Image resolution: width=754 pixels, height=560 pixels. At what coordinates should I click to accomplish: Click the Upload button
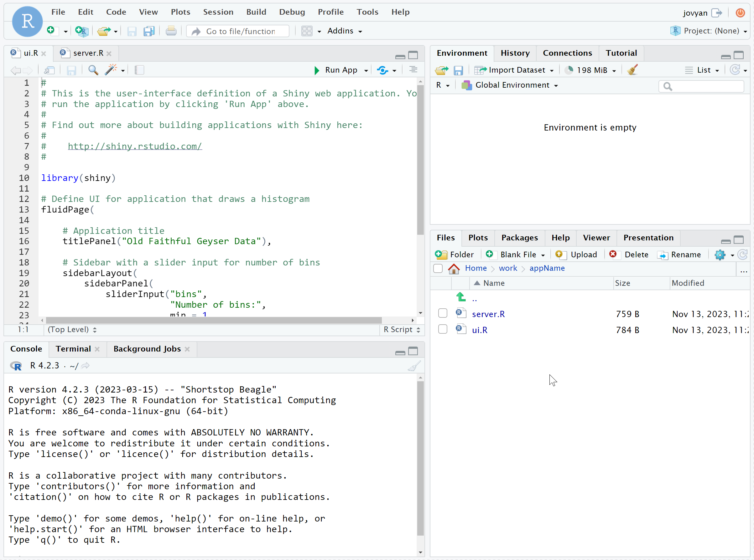tap(576, 254)
